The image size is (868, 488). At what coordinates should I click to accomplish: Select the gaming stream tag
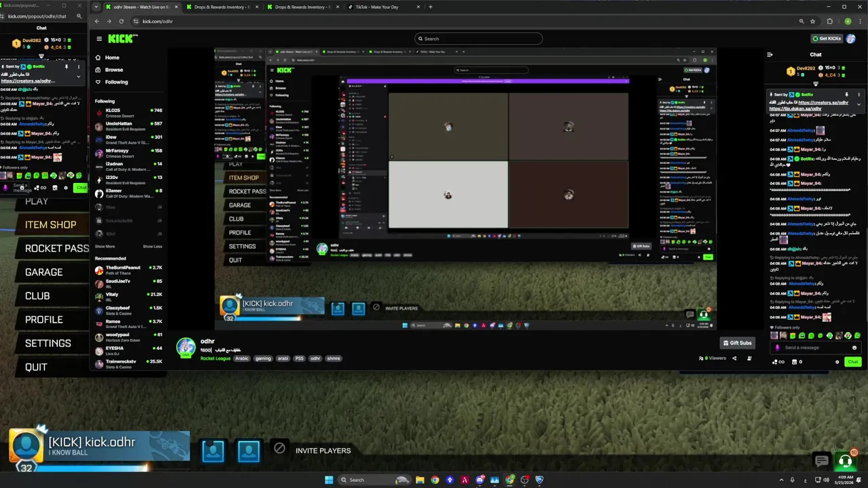tap(263, 359)
